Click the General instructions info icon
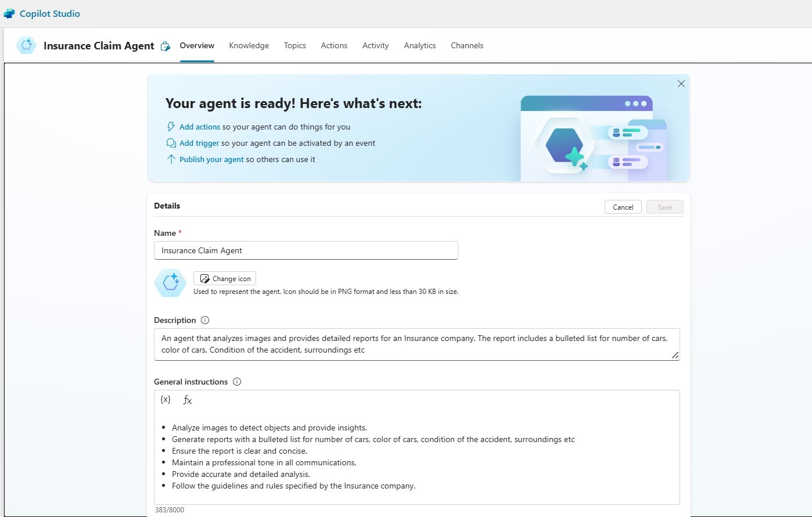This screenshot has width=812, height=517. (236, 382)
